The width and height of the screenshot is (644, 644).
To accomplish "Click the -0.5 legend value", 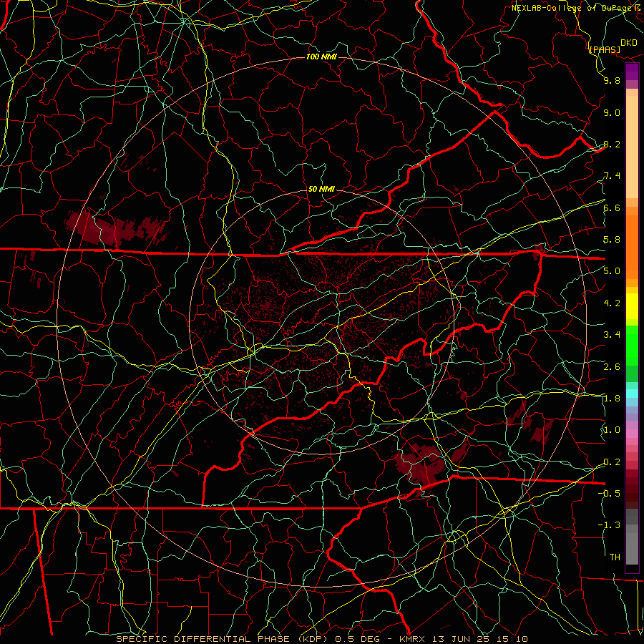I will (x=609, y=493).
